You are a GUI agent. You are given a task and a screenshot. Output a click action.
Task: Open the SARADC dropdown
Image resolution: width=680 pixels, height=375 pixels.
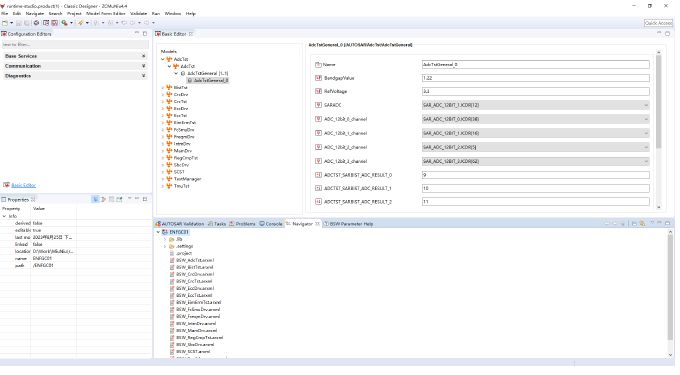[646, 105]
